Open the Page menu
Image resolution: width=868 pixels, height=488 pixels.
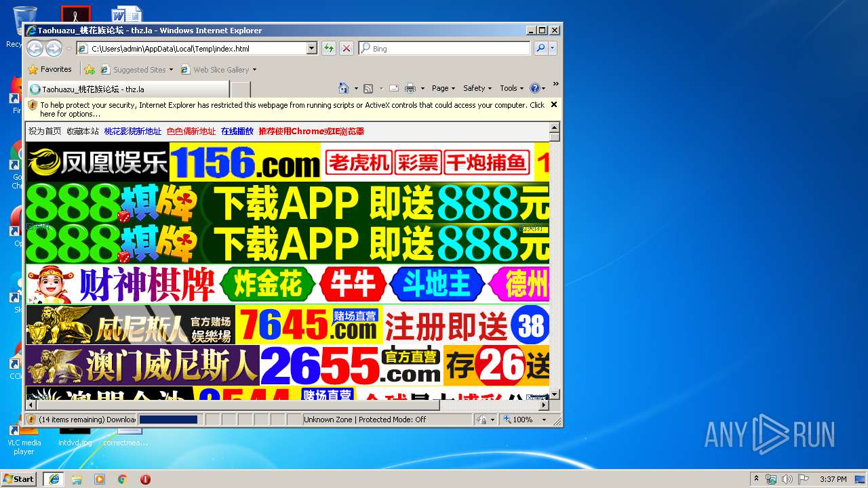(x=443, y=88)
